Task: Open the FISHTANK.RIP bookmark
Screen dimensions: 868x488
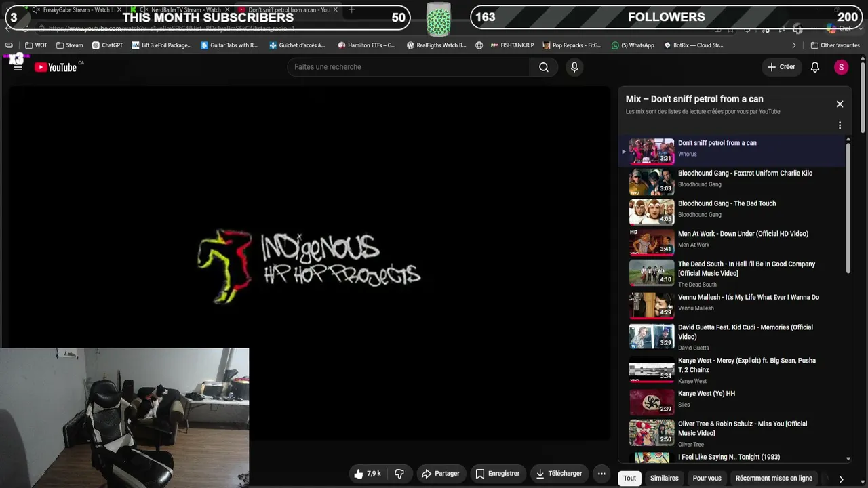Action: tap(511, 45)
